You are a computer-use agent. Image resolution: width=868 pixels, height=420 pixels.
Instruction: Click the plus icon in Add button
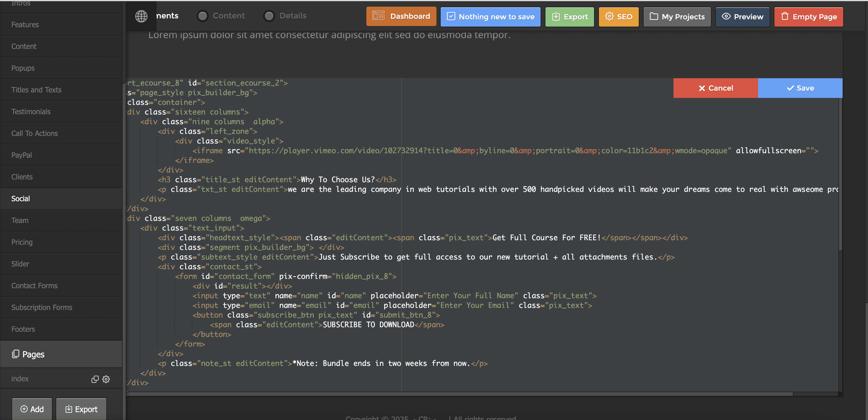click(x=24, y=409)
